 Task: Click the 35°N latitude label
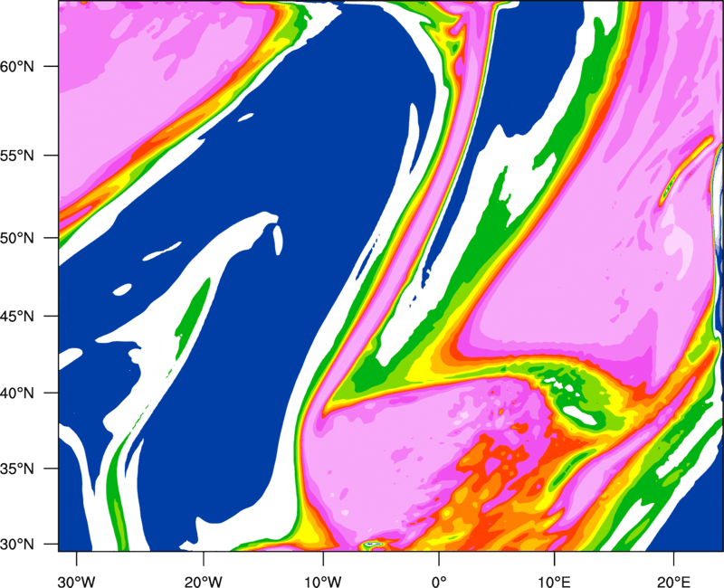click(17, 469)
